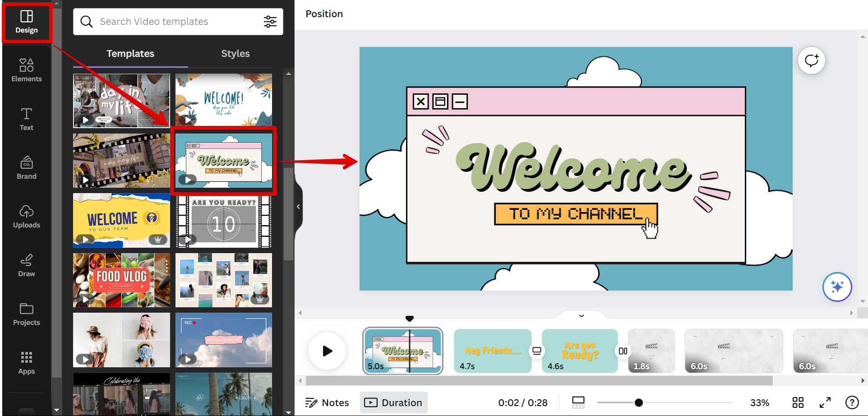Open the Apps grid panel
This screenshot has height=416, width=868.
27,363
